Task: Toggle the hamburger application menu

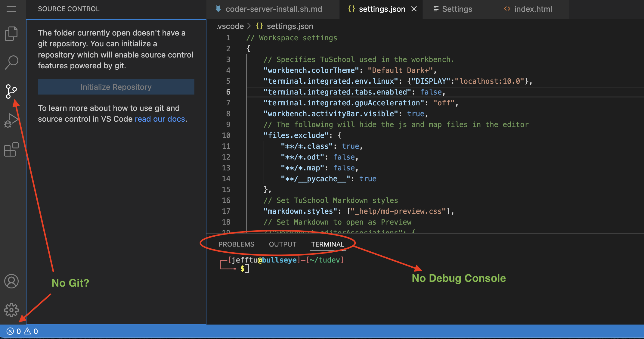Action: click(x=11, y=9)
